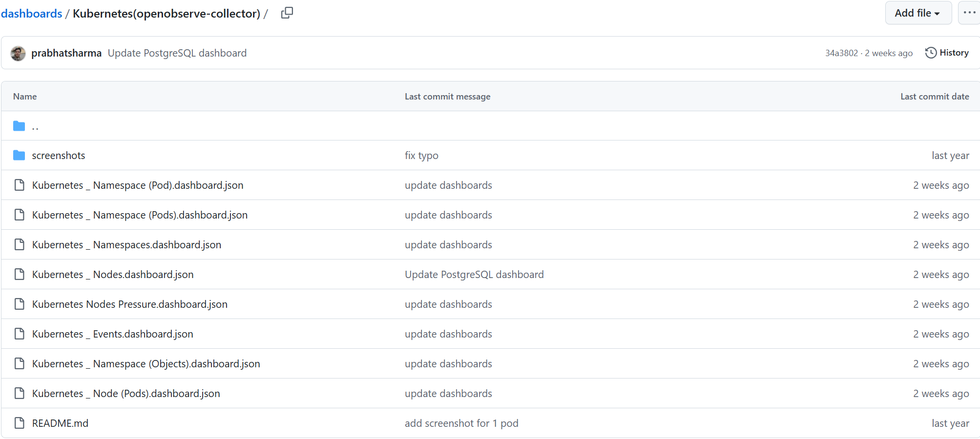
Task: Open 'add screenshot for 1 pod' commit
Action: tap(461, 423)
